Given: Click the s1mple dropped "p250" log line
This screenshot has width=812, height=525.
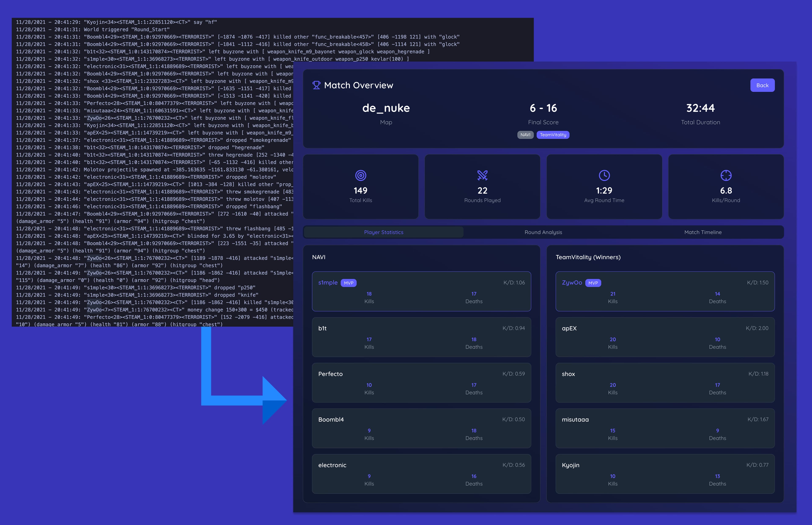Looking at the screenshot, I should tap(136, 288).
